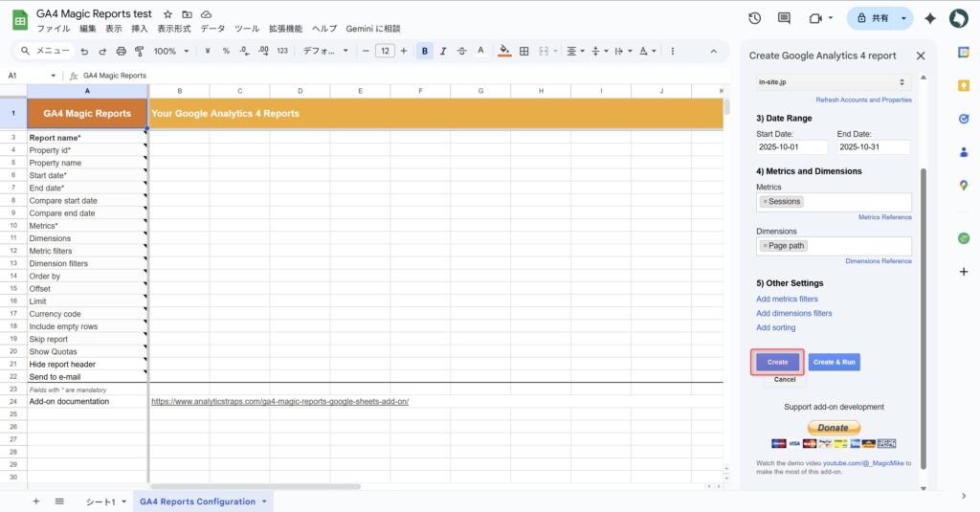This screenshot has height=512, width=980.
Task: Click the print icon in toolbar
Action: coord(121,51)
